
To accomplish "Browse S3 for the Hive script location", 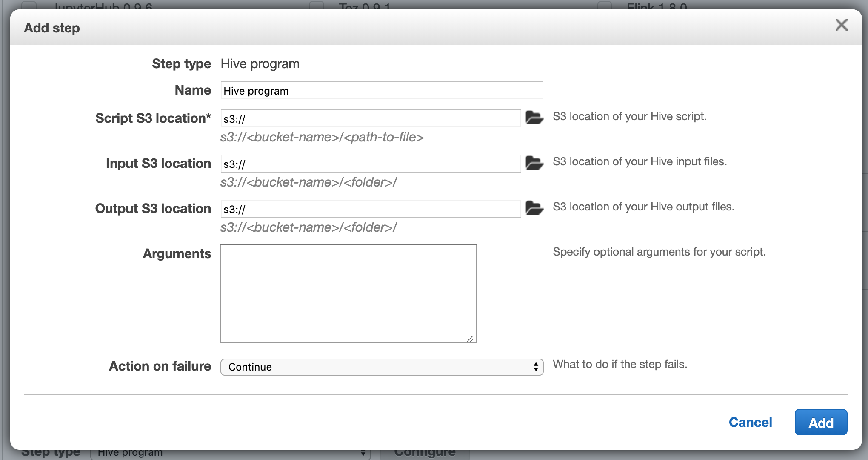I will point(534,118).
